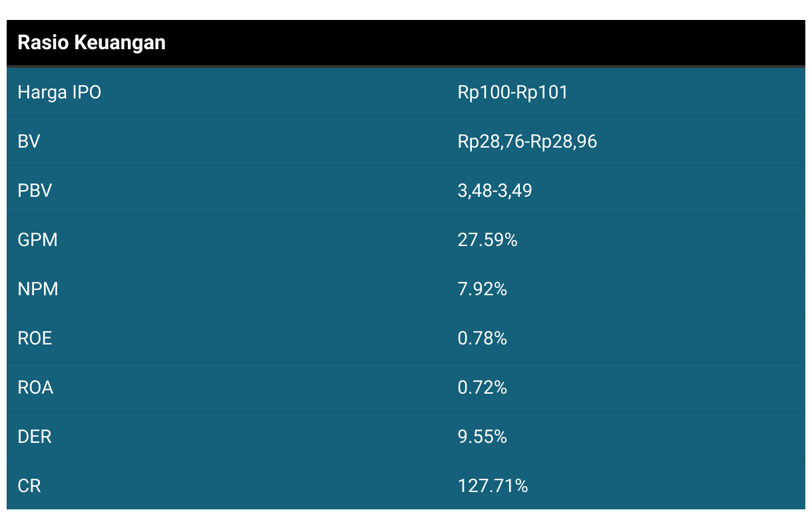Screen dimensions: 812x516
Task: Select the Harga IPO row label
Action: pyautogui.click(x=59, y=92)
